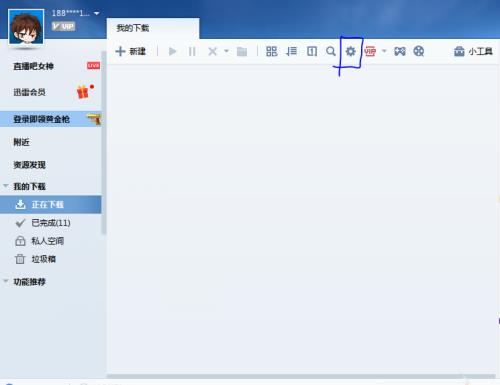The image size is (500, 385).
Task: Open 小工具 toolbox button
Action: (473, 51)
